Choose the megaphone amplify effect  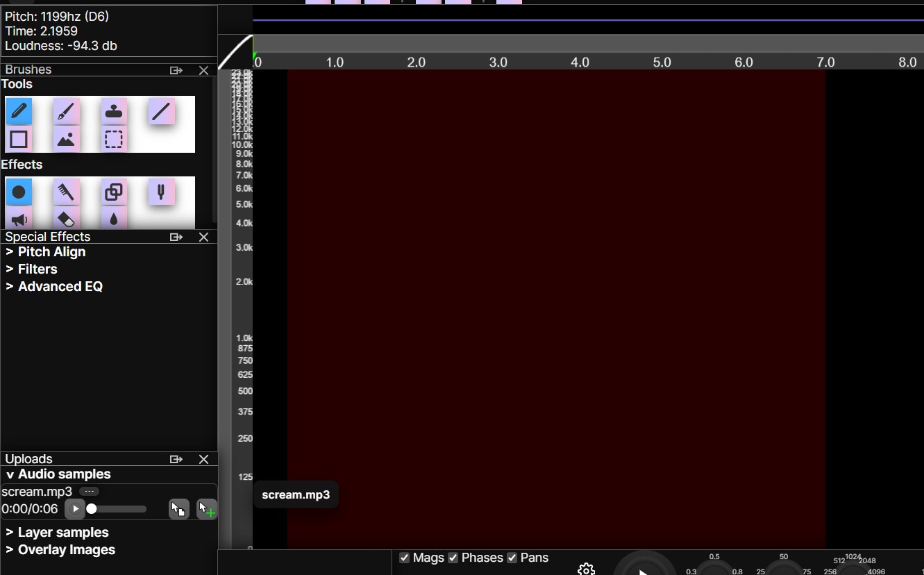click(x=19, y=218)
